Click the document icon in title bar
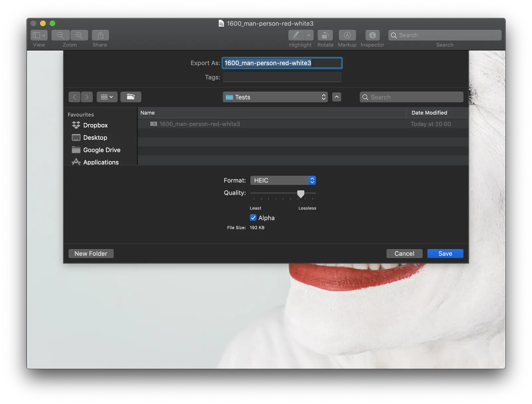Screen dimensions: 532x404 pyautogui.click(x=221, y=23)
